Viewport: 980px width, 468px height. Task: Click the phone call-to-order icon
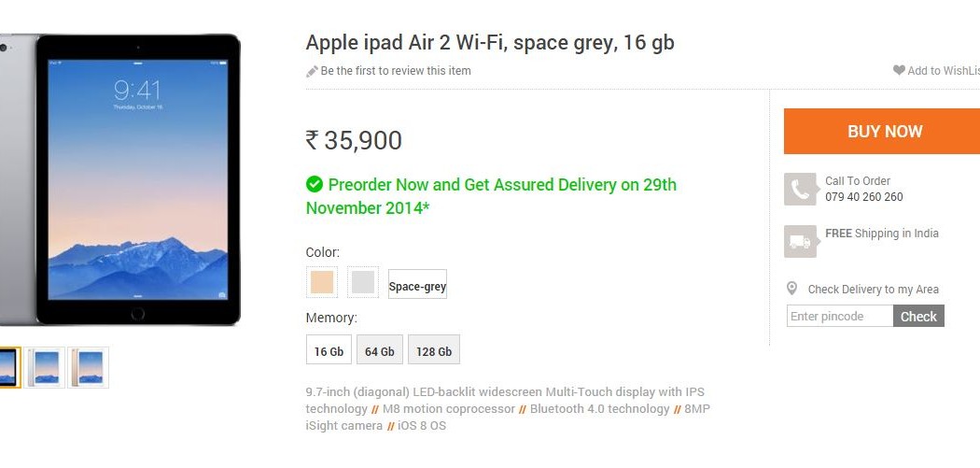coord(800,190)
